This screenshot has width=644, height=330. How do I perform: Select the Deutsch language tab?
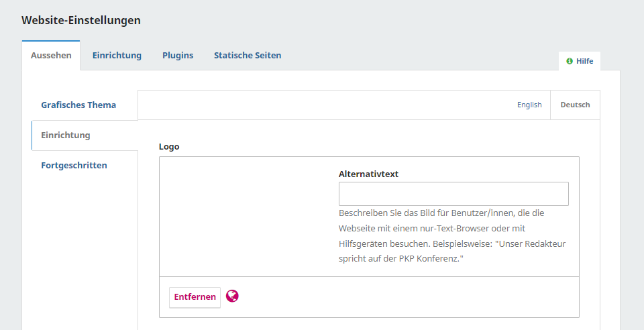[x=575, y=105]
